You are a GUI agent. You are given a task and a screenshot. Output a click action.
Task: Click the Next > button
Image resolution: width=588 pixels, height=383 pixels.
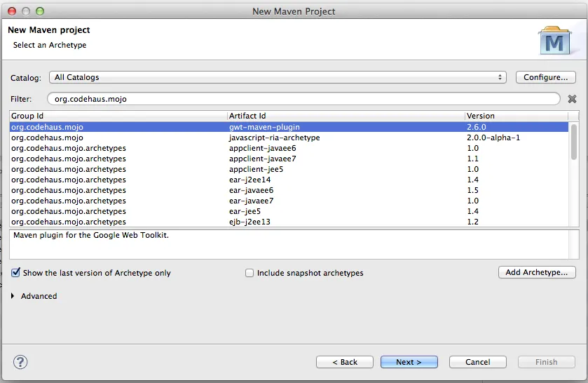coord(409,362)
